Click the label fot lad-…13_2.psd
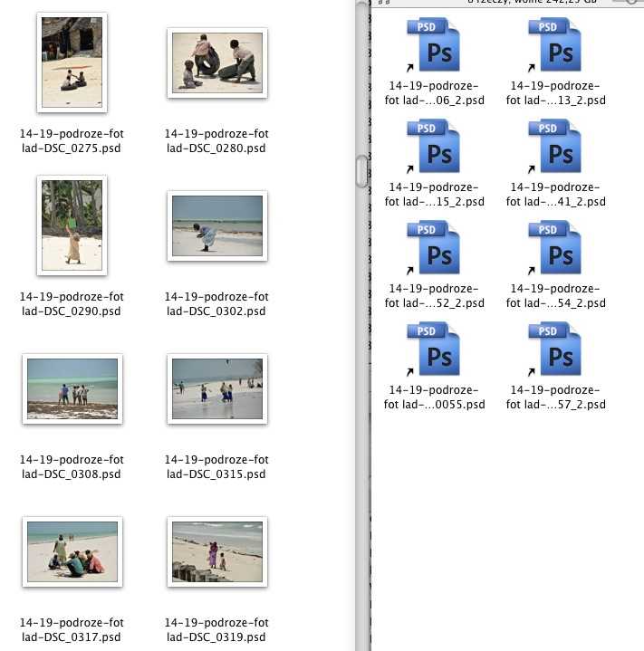The image size is (644, 651). tap(555, 101)
